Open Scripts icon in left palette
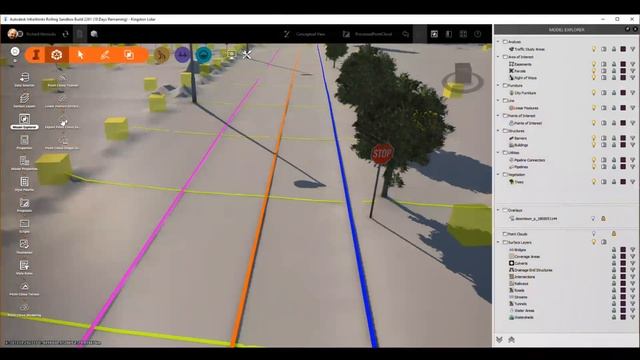The image size is (640, 360). pos(24,225)
